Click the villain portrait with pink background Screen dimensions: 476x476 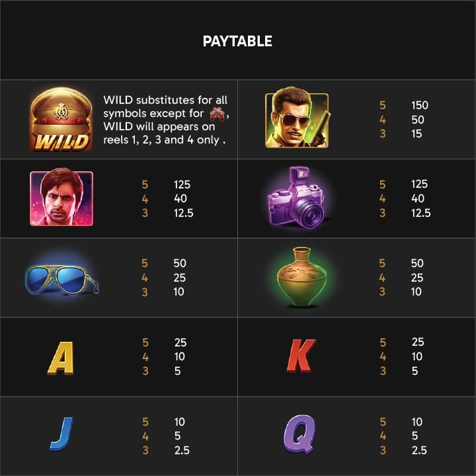(61, 198)
